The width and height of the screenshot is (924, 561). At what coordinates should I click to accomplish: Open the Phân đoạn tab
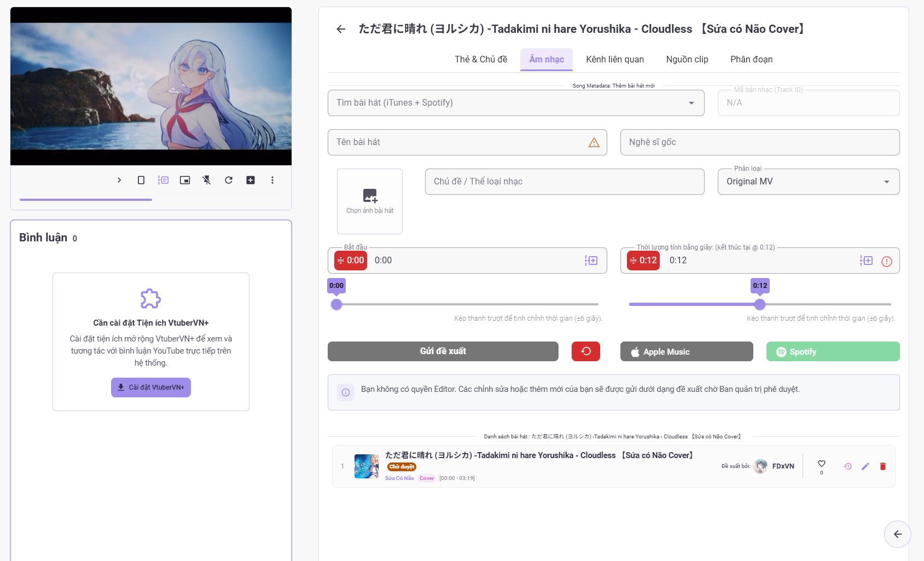[752, 59]
